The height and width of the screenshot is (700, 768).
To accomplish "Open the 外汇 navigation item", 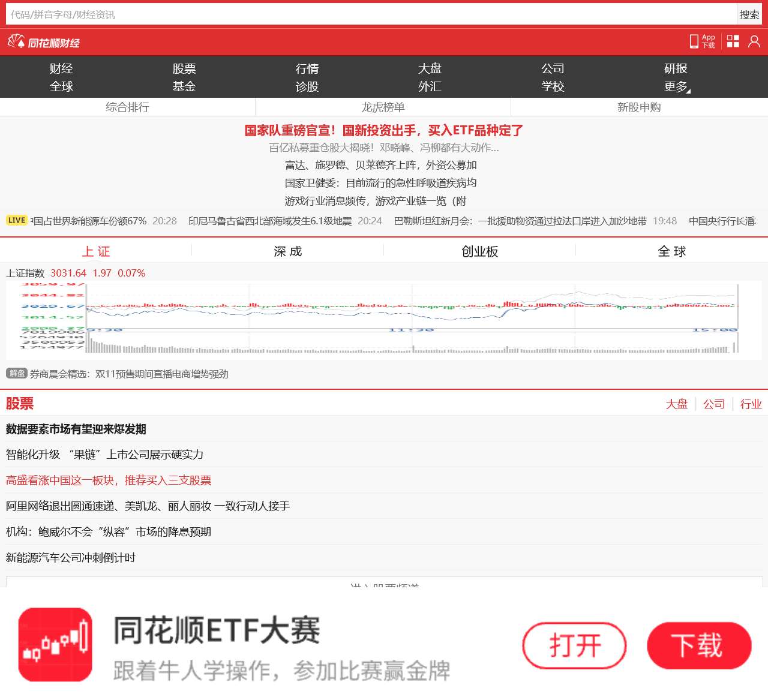I will (430, 86).
